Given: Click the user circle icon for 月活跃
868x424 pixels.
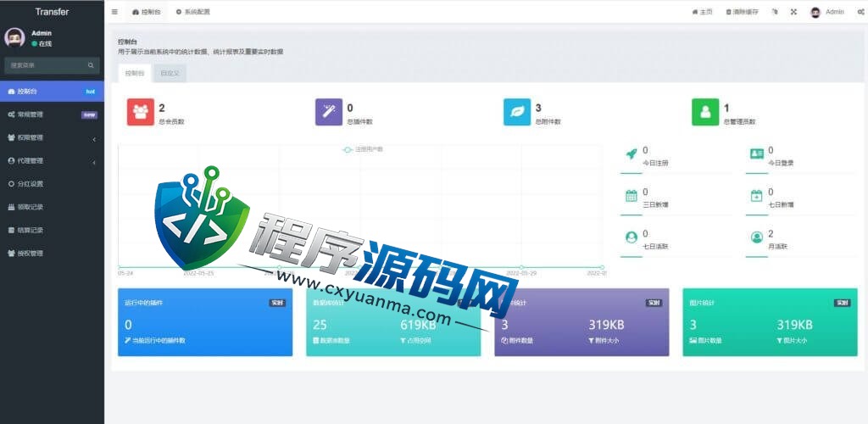Looking at the screenshot, I should click(x=757, y=237).
